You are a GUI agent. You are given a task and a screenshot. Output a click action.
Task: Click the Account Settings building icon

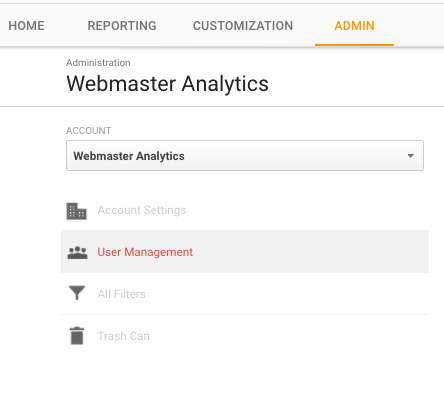tap(77, 211)
